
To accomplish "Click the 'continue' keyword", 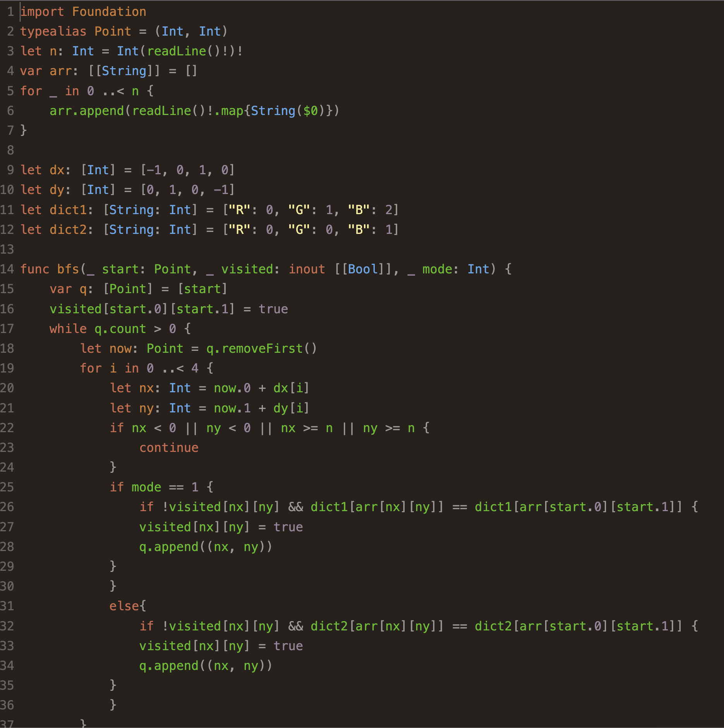I will pyautogui.click(x=169, y=448).
